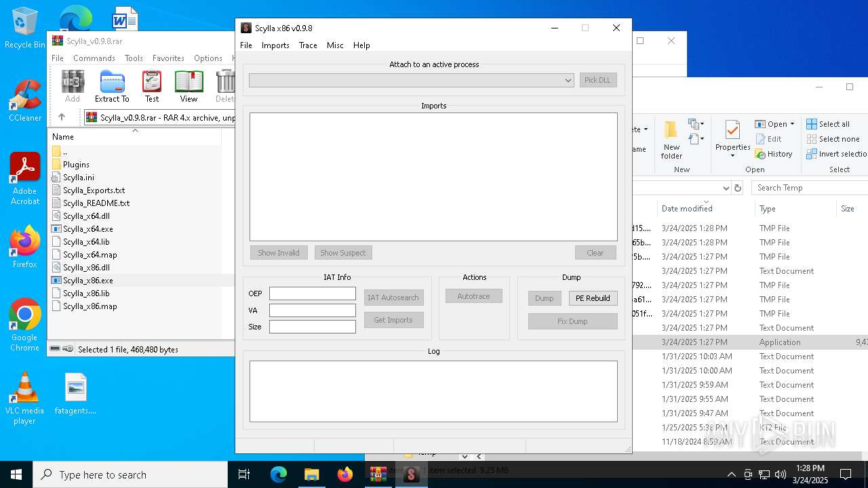The height and width of the screenshot is (488, 868).
Task: Open WinRAR Favorites menu
Action: (x=168, y=58)
